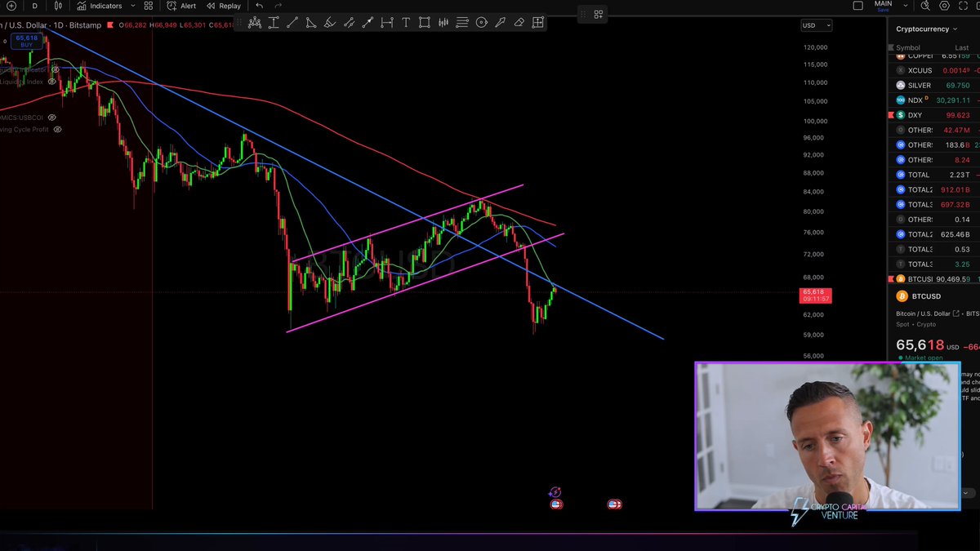Select SILVER in the watchlist
Viewport: 980px width, 551px height.
[933, 85]
